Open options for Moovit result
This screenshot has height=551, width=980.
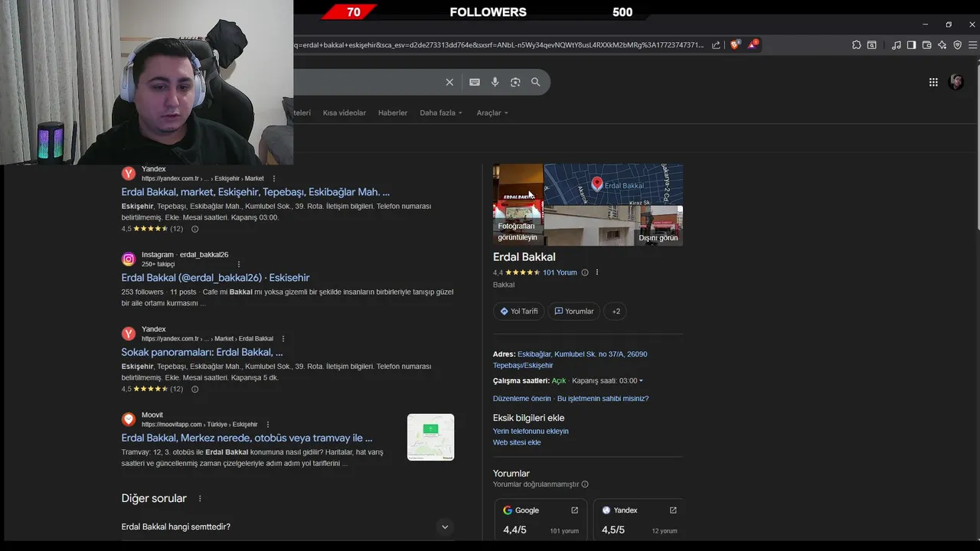point(267,424)
